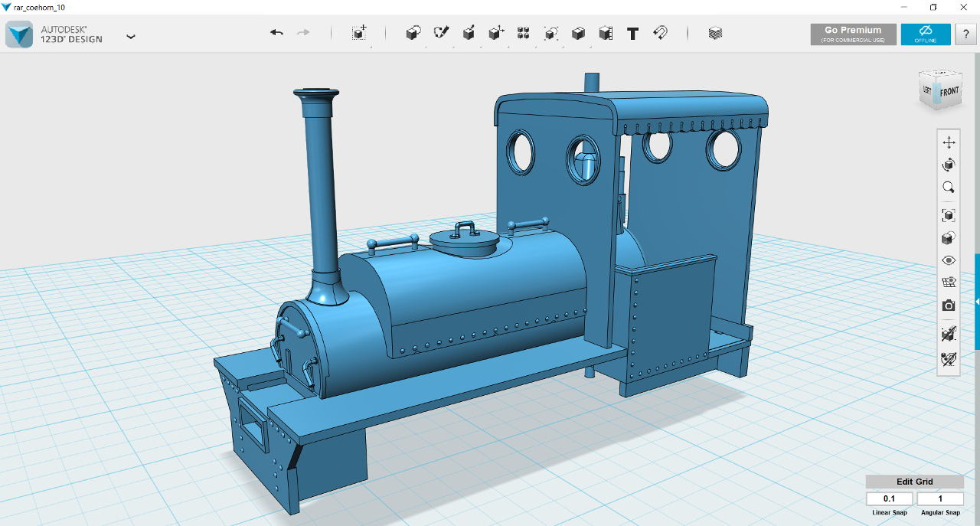Click the FRONT face of the view cube
This screenshot has height=526, width=980.
click(x=949, y=92)
